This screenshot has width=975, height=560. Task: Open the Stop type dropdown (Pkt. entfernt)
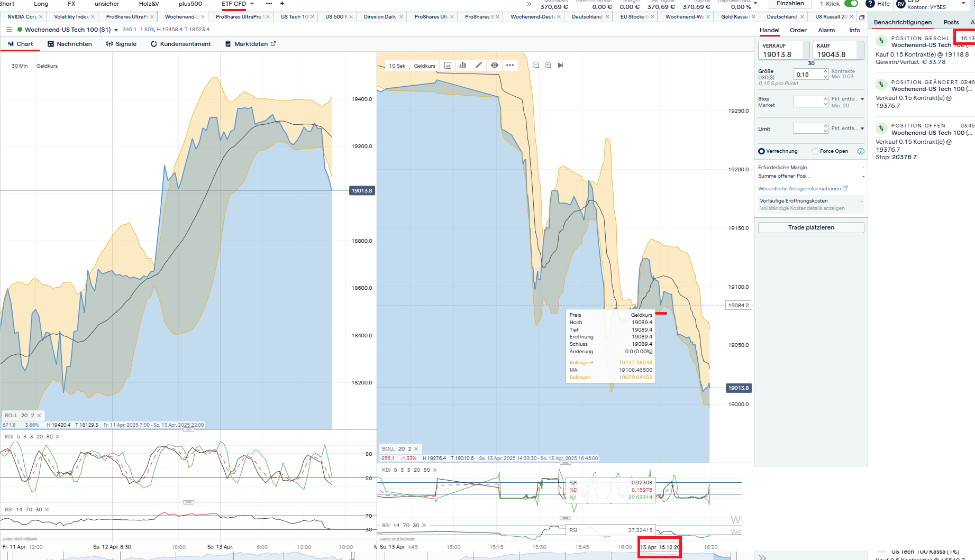[862, 99]
